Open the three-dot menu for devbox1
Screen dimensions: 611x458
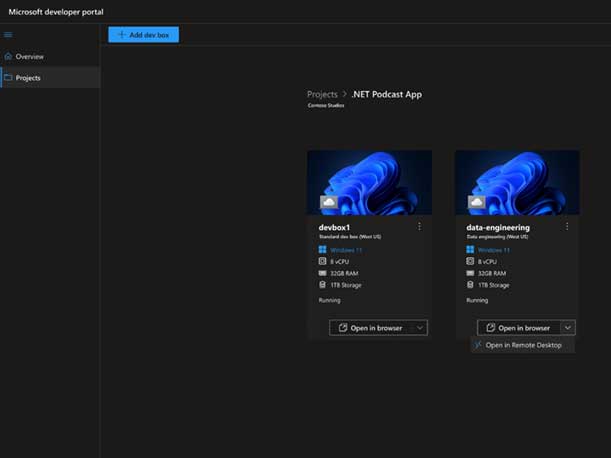[419, 227]
